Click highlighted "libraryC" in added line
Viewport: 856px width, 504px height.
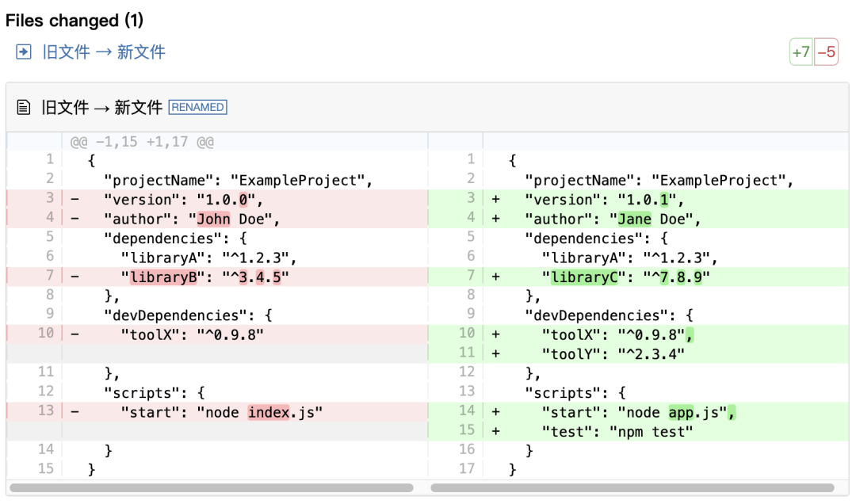tap(584, 277)
